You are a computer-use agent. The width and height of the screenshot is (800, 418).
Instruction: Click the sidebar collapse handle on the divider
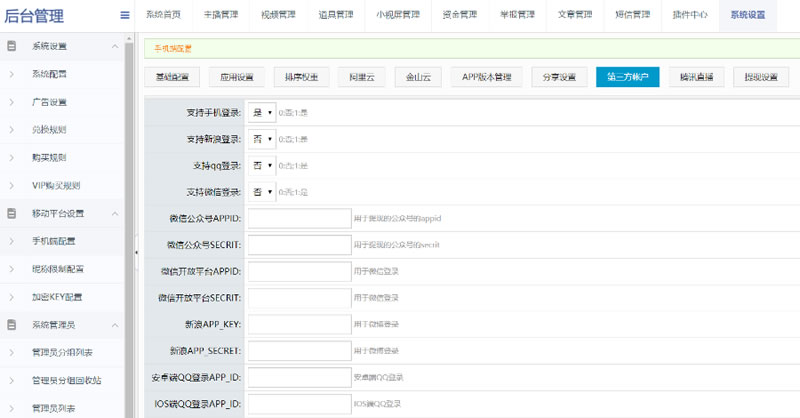tap(137, 252)
